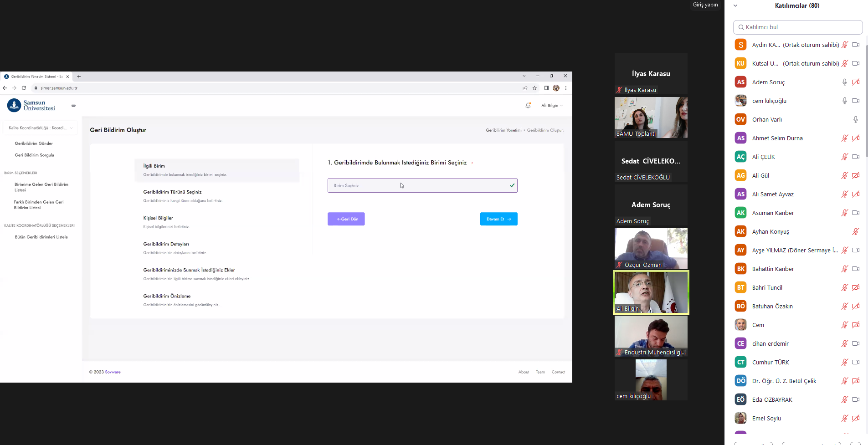
Task: Select the İlyas Karasu video tile
Action: [651, 74]
